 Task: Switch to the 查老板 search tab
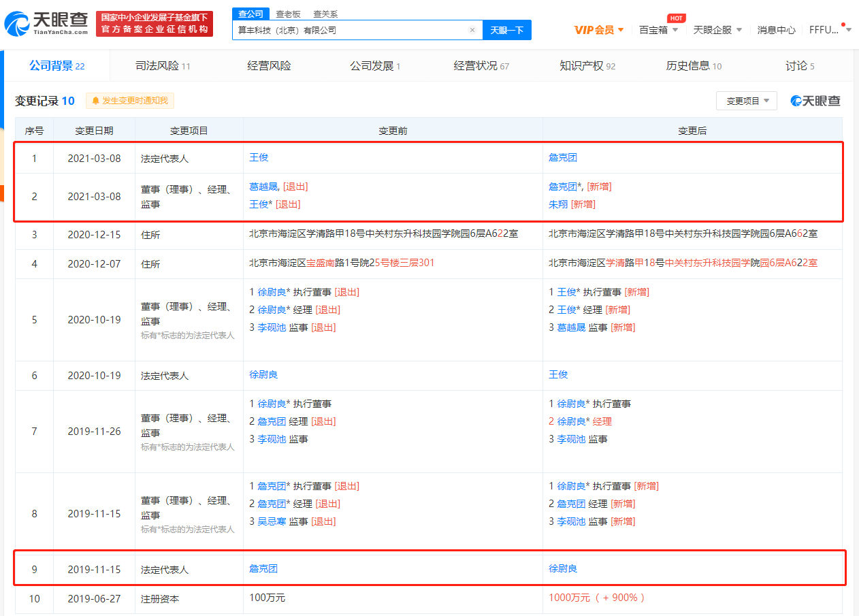tap(287, 13)
